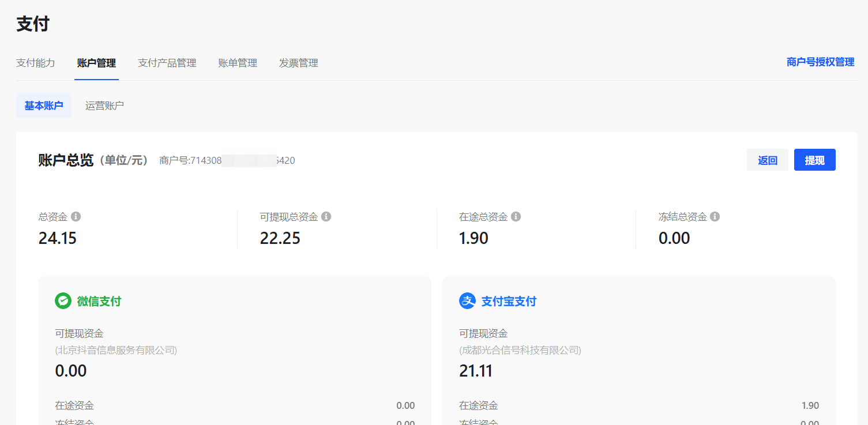Click 支付宝 withdrawable amount 21.11
Screen dimensions: 868x425
[x=476, y=371]
